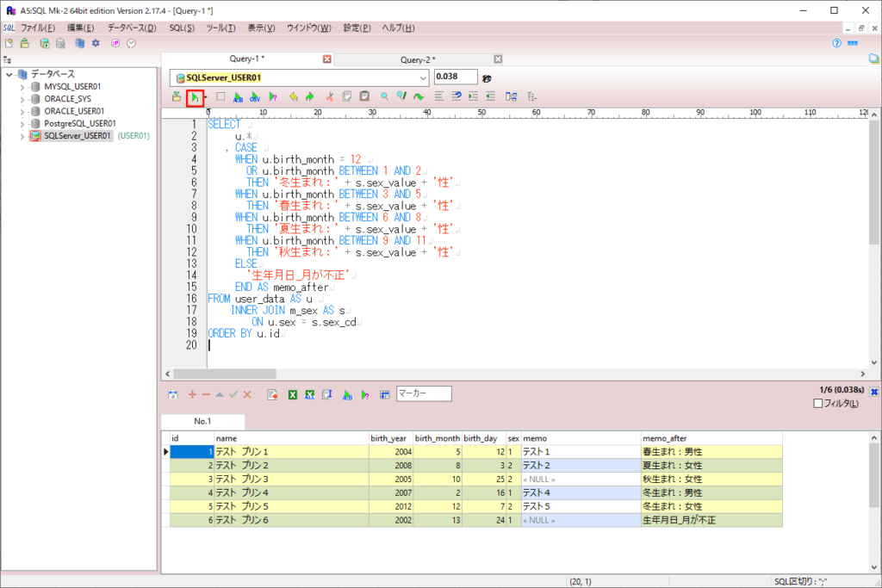The width and height of the screenshot is (882, 588).
Task: Click the Redo icon in query toolbar
Action: [x=310, y=96]
